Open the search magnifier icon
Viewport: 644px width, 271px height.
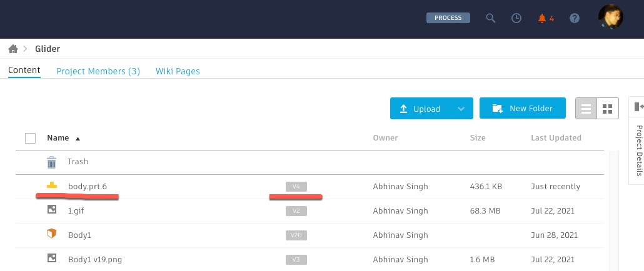[x=490, y=18]
